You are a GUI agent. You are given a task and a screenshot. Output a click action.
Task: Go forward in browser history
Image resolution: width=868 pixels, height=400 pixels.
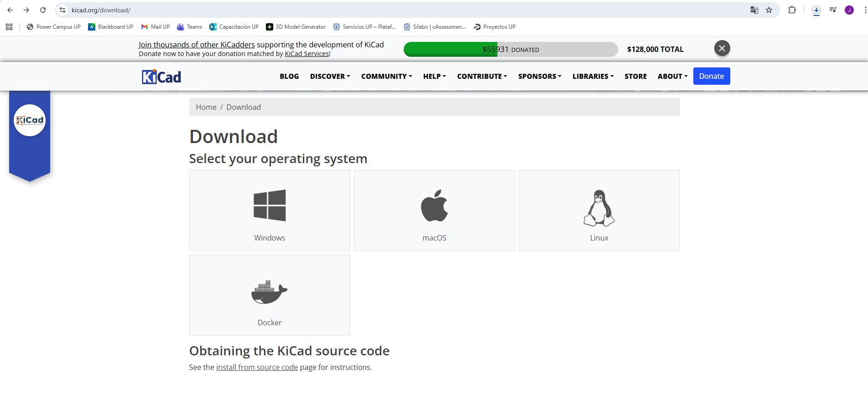coord(26,10)
